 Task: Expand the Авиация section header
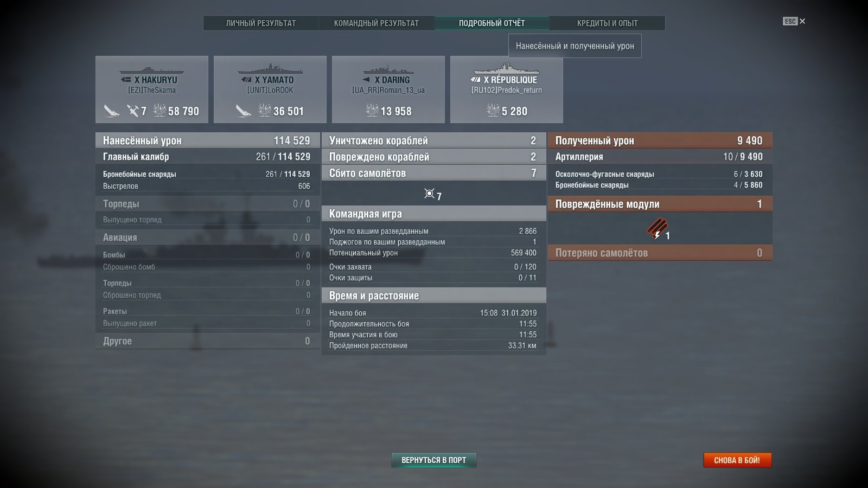pos(207,237)
